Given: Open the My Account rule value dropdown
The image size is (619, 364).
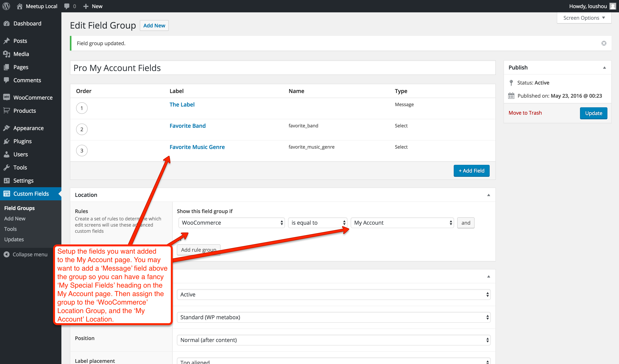Looking at the screenshot, I should point(402,223).
